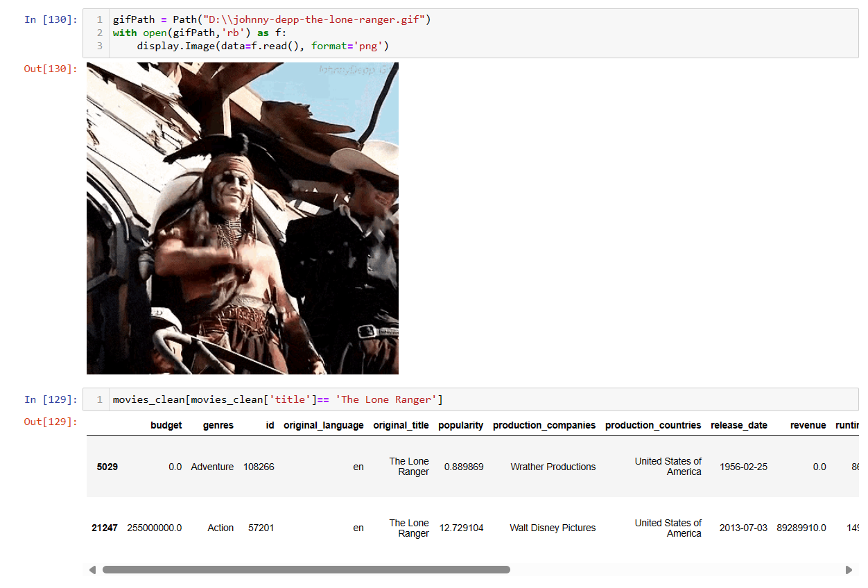
Task: Click budget value 255000000.0
Action: click(155, 528)
